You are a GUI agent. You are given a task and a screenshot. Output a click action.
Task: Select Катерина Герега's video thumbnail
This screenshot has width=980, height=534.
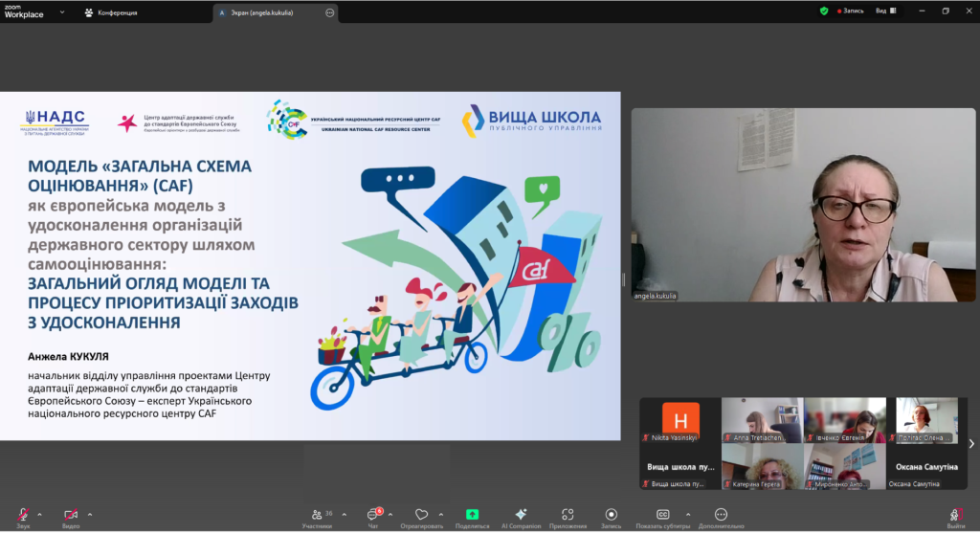coord(763,466)
